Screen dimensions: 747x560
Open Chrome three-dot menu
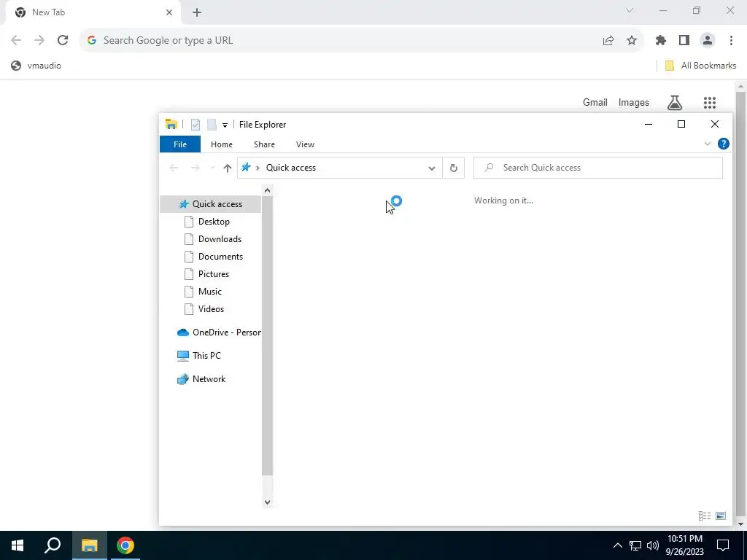pos(731,41)
